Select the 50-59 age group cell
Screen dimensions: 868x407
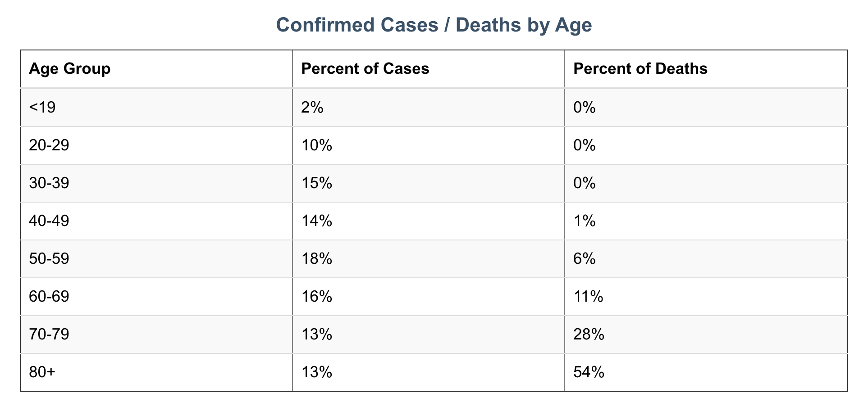pyautogui.click(x=49, y=258)
